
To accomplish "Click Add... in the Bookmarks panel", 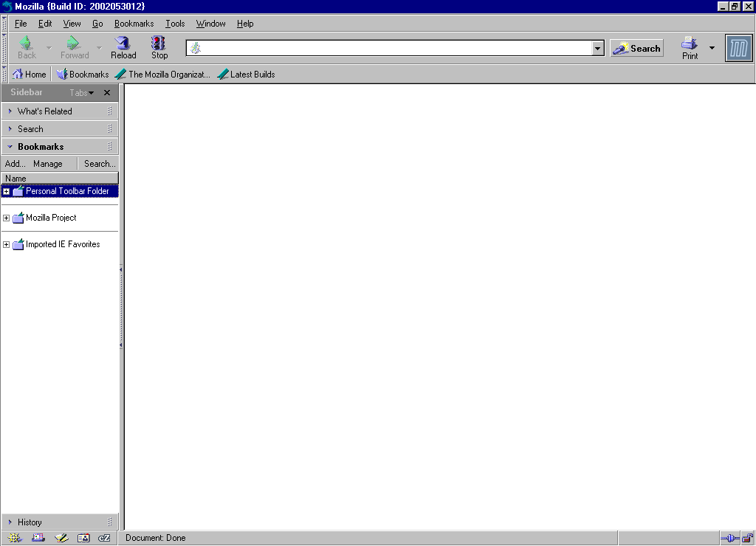I will coord(15,164).
